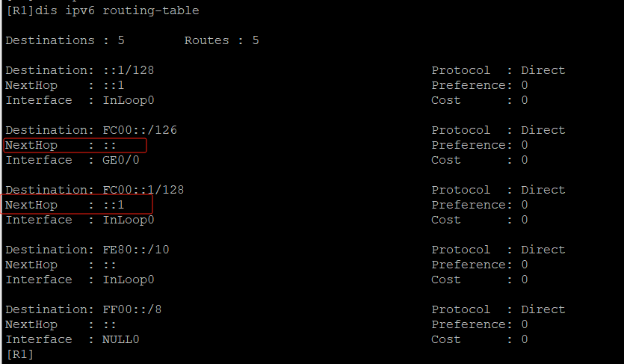Click the FC00::1/128 destination line
This screenshot has height=364, width=624.
(x=95, y=190)
